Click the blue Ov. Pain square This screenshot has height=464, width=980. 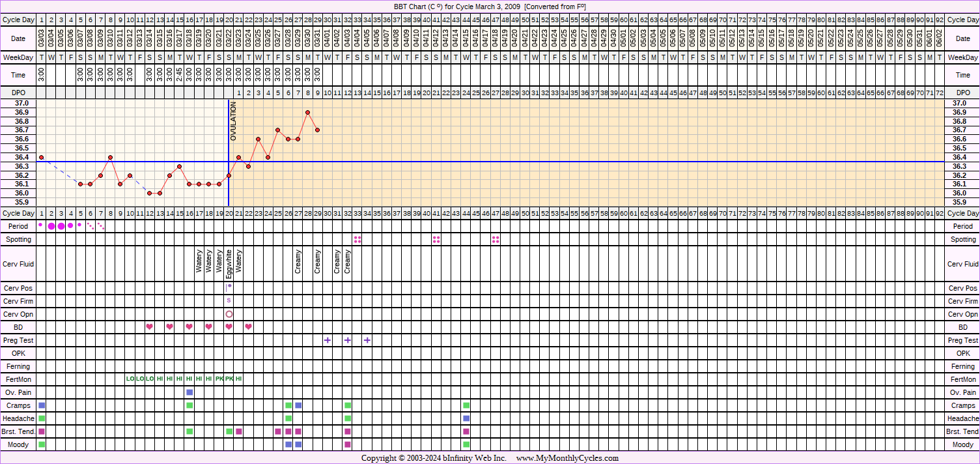(x=189, y=392)
